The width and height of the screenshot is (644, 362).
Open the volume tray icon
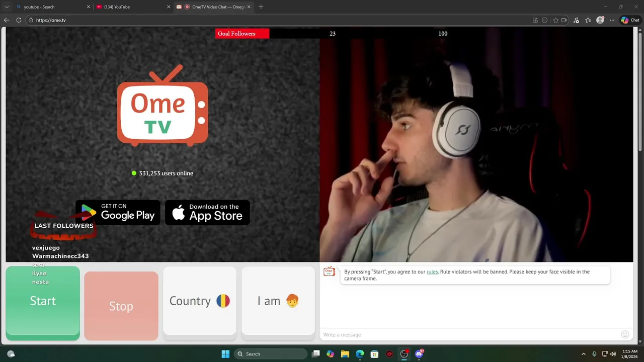coord(614,354)
